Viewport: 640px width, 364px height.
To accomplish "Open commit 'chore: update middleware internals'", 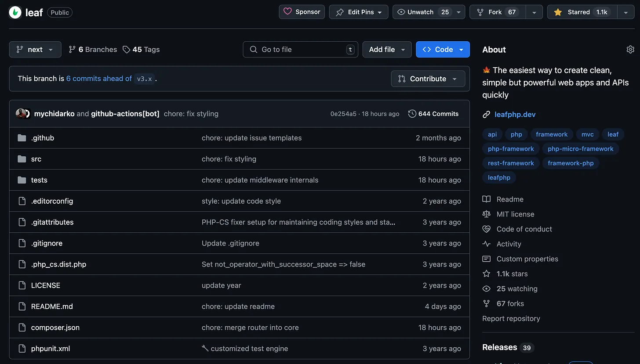I will [260, 180].
